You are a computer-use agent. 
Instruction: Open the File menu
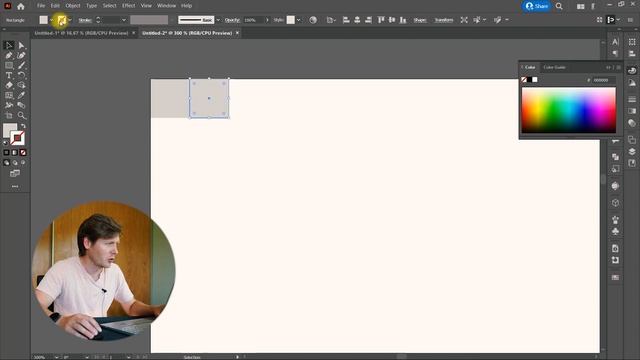[x=41, y=6]
